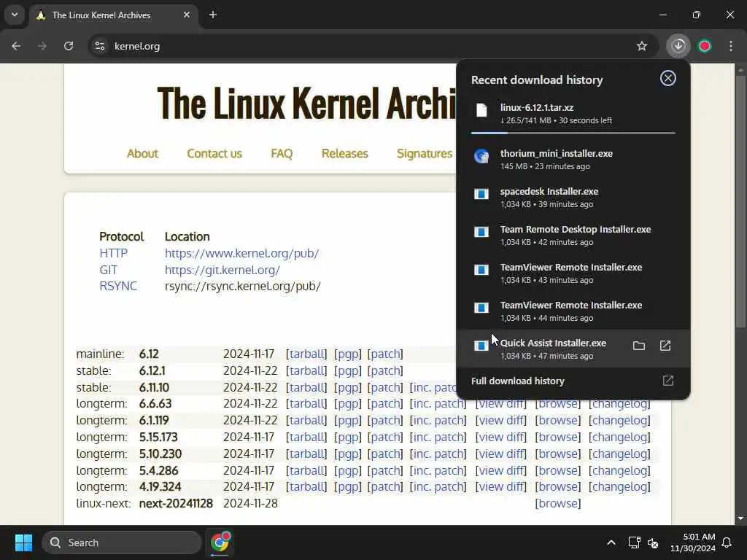The height and width of the screenshot is (560, 747).
Task: Open notifications bell icon
Action: click(727, 542)
